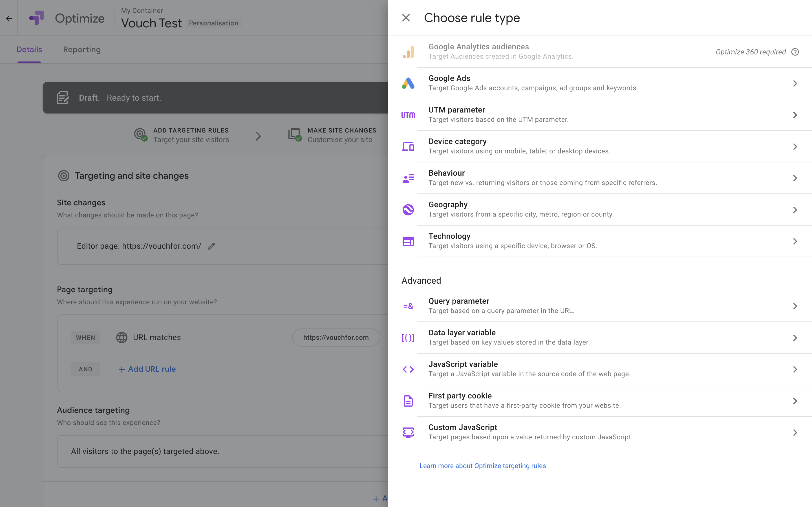Click Add URL rule link
Image resolution: width=812 pixels, height=507 pixels.
tap(147, 369)
